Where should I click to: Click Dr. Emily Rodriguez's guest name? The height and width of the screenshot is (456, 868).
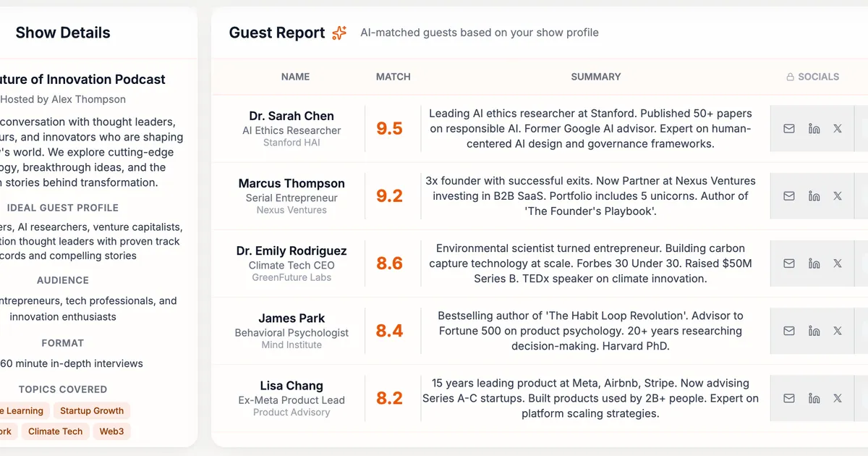(x=292, y=251)
